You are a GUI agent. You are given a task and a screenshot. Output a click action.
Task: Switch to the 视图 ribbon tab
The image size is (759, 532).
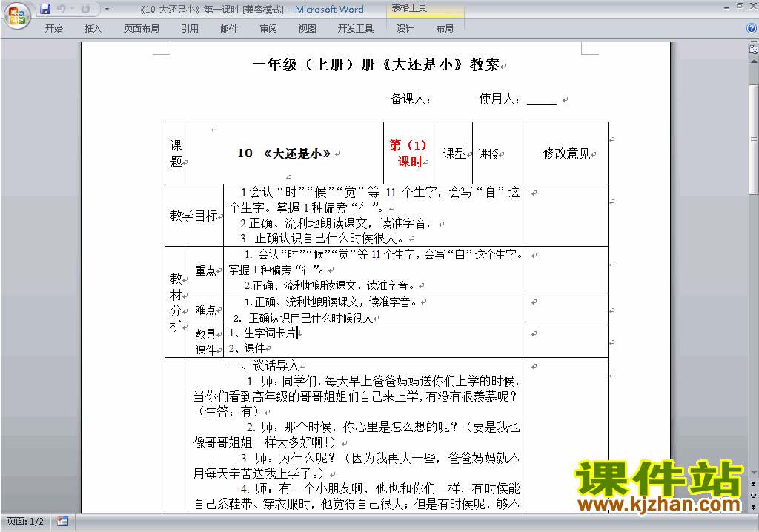coord(308,29)
